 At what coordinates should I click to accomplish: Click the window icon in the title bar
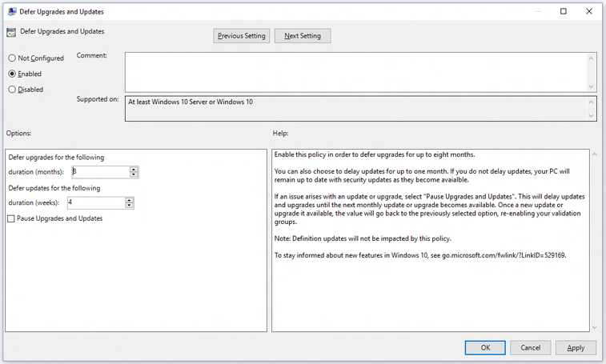12,11
